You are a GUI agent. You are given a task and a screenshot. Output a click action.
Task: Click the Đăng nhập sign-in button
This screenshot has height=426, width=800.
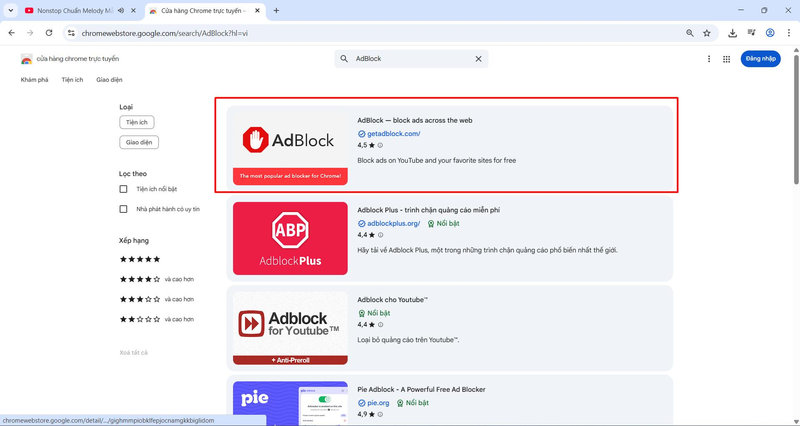760,59
